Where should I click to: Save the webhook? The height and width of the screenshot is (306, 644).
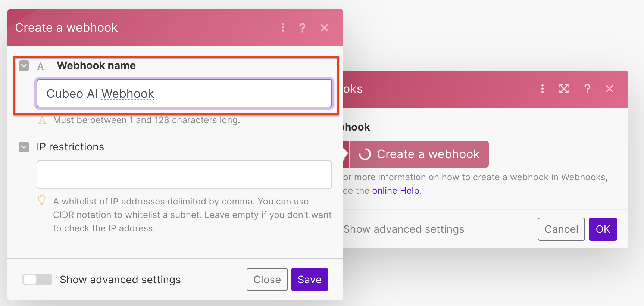point(310,280)
